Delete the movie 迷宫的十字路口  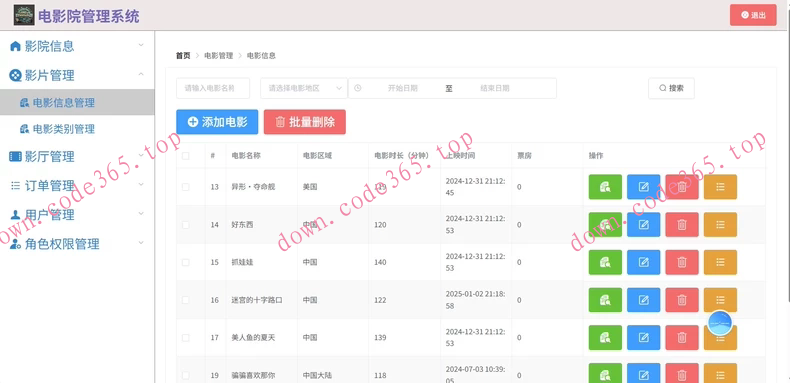click(x=682, y=300)
